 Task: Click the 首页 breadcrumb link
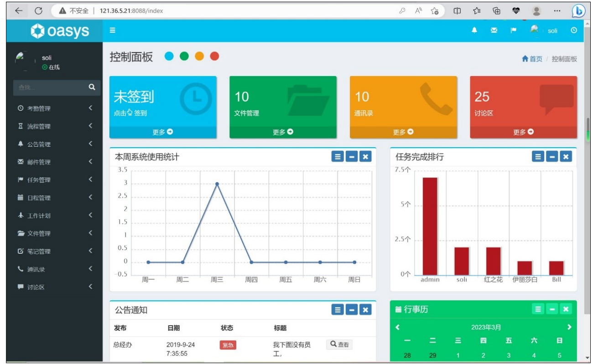coord(532,59)
